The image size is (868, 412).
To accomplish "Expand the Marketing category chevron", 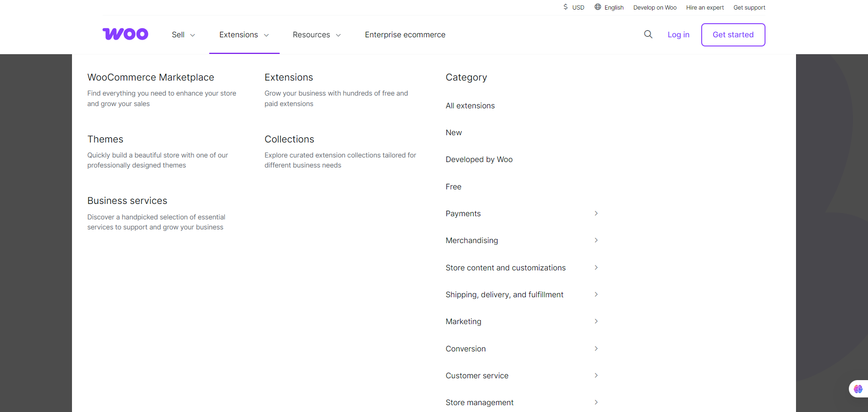I will 596,321.
